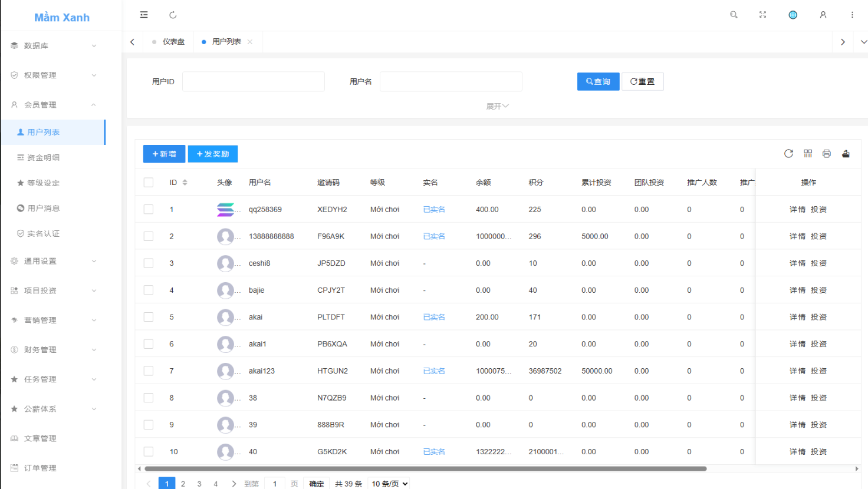Image resolution: width=868 pixels, height=489 pixels.
Task: Open the search icon in top header
Action: tap(734, 15)
